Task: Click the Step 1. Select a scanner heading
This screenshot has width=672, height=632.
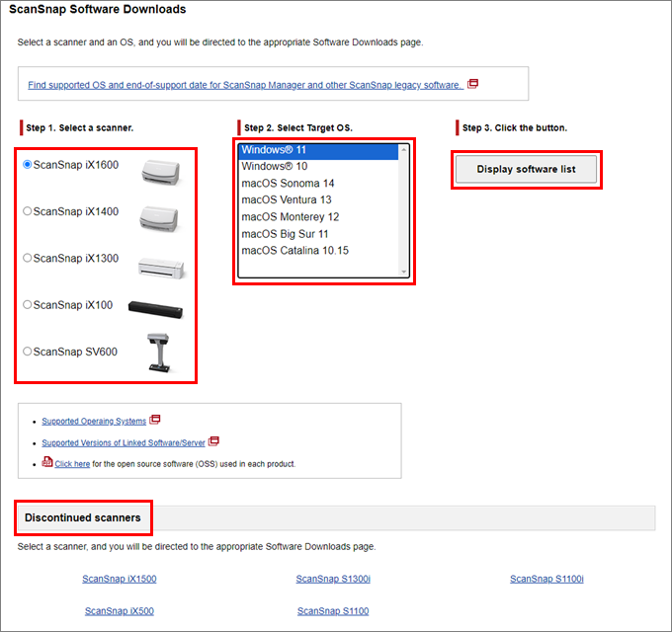Action: pyautogui.click(x=80, y=127)
